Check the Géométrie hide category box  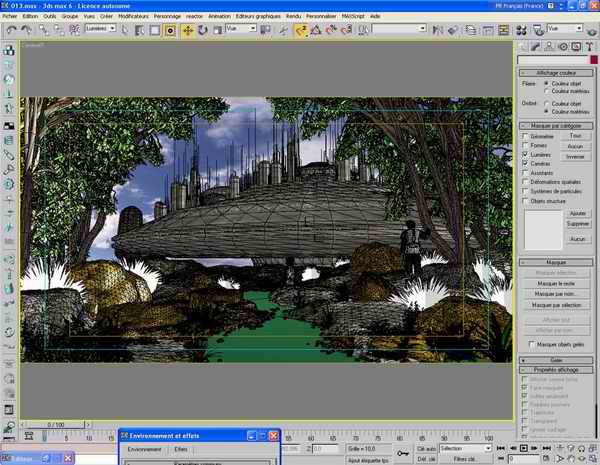(x=523, y=137)
